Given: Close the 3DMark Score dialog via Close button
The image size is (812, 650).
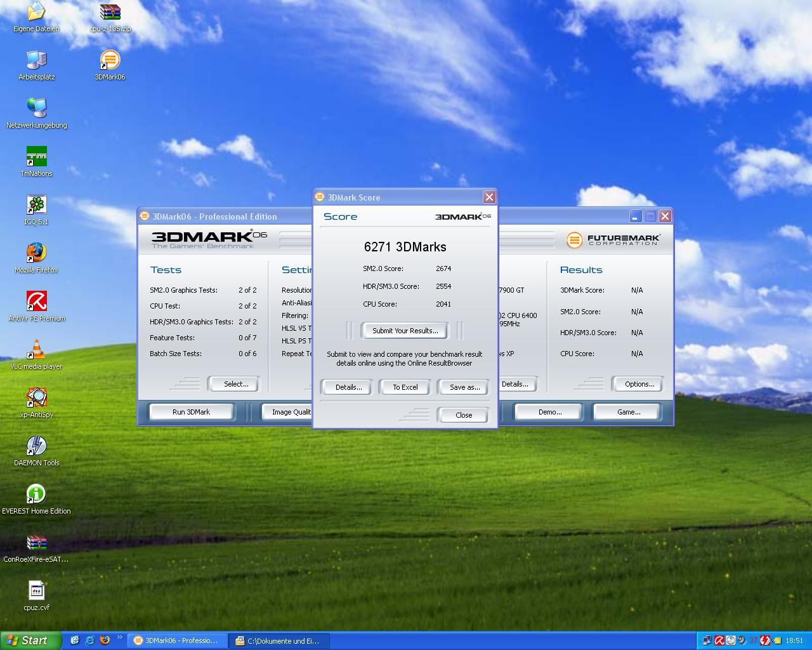Looking at the screenshot, I should pyautogui.click(x=464, y=415).
